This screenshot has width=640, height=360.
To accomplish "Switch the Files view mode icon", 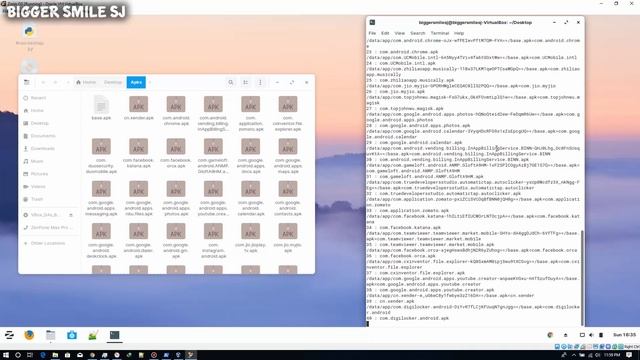I will (245, 82).
